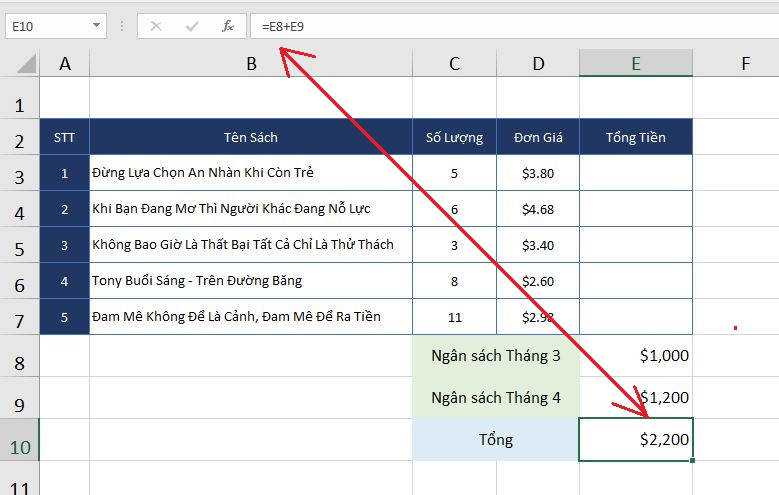
Task: Click the Số Lượng header cell
Action: 454,137
